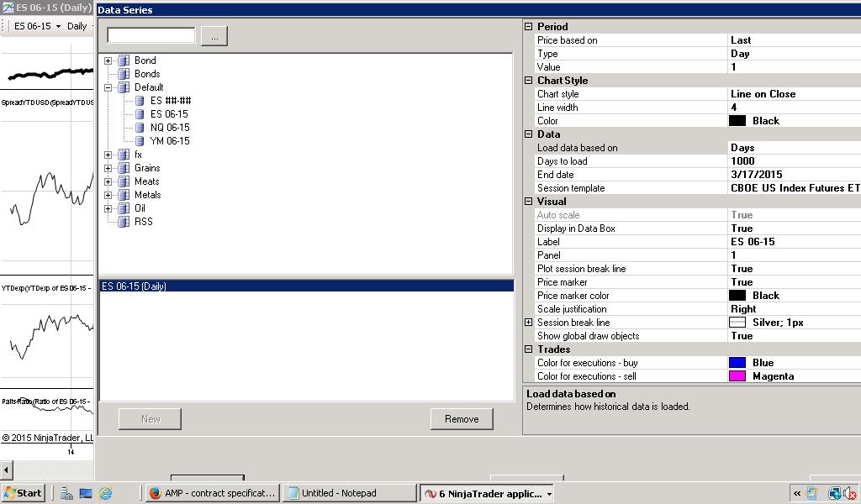Viewport: 861px width, 504px height.
Task: Click the network computers quick launch icon
Action: pos(66,493)
